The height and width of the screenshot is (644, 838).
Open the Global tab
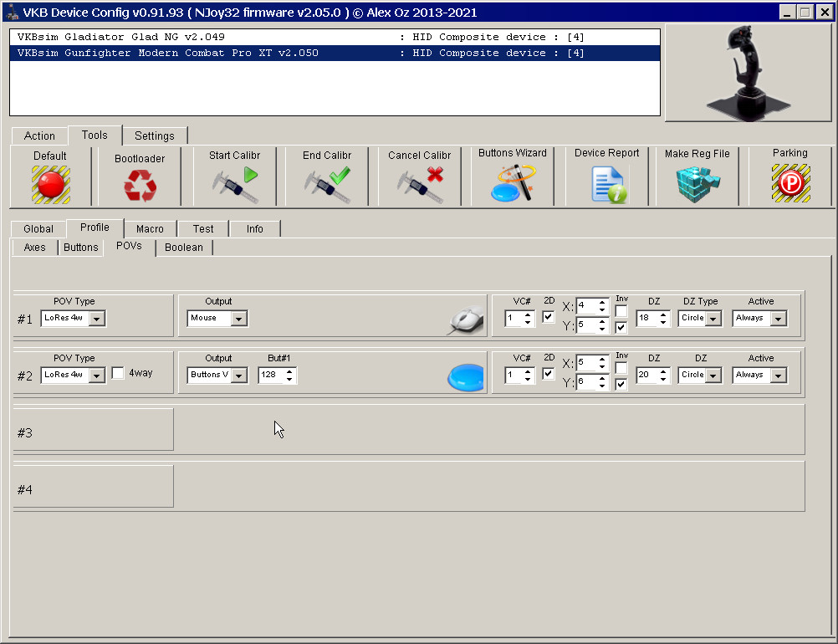pyautogui.click(x=38, y=228)
